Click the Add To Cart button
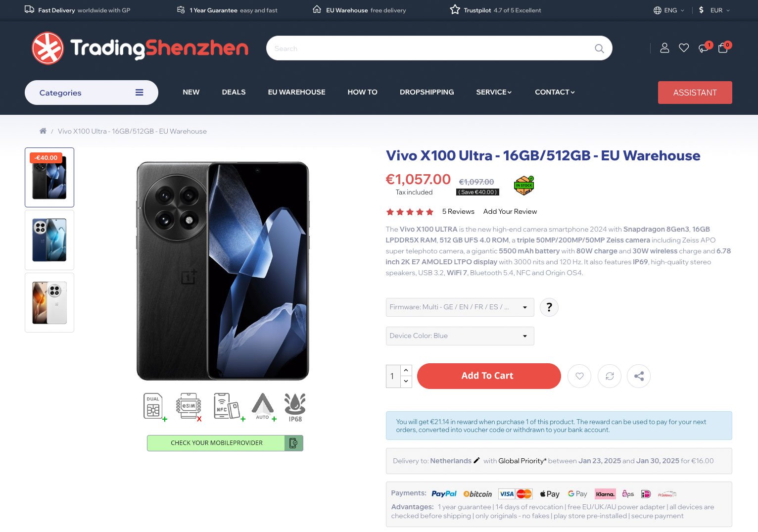The image size is (758, 532). click(x=489, y=376)
